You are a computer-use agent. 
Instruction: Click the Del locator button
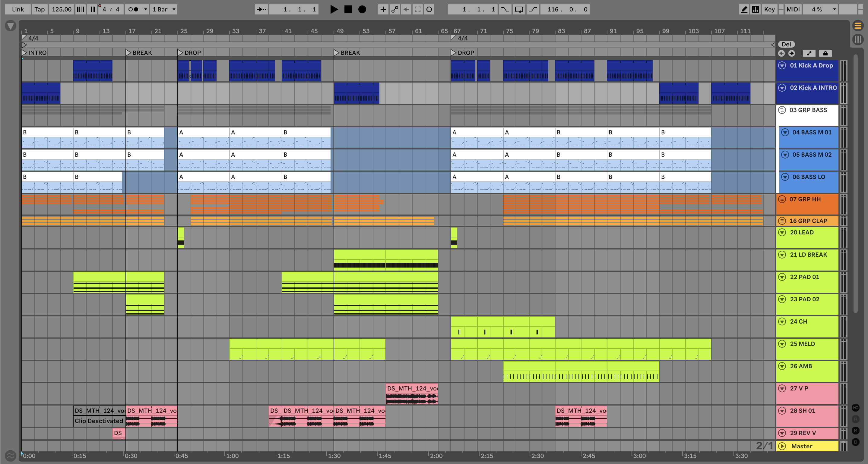tap(786, 44)
